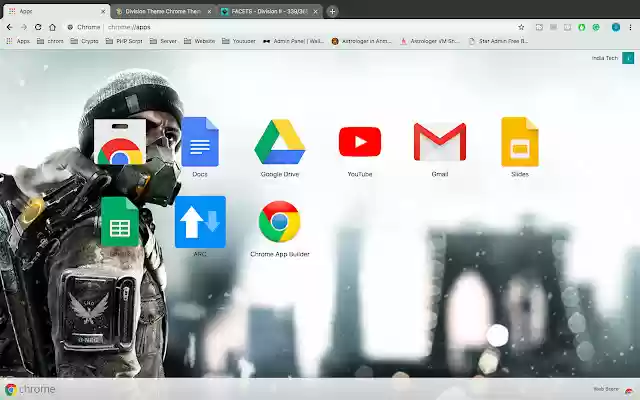Open the Astrologer VM Sh bookmark
The width and height of the screenshot is (640, 400).
[430, 41]
